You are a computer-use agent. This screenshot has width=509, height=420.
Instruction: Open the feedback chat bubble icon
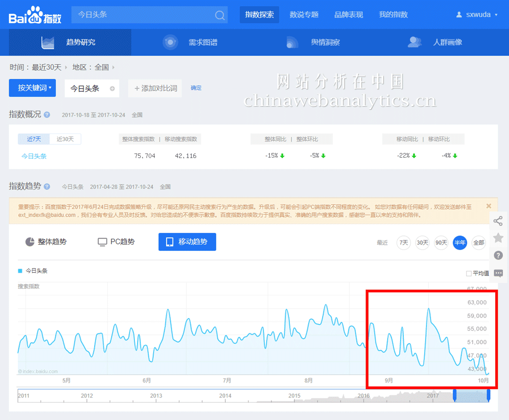click(x=498, y=273)
